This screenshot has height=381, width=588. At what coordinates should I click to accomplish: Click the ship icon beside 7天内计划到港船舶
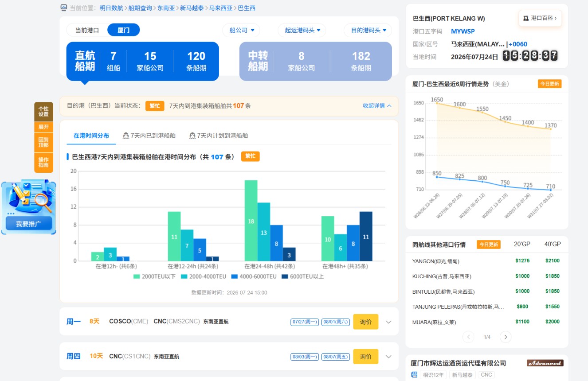click(192, 136)
